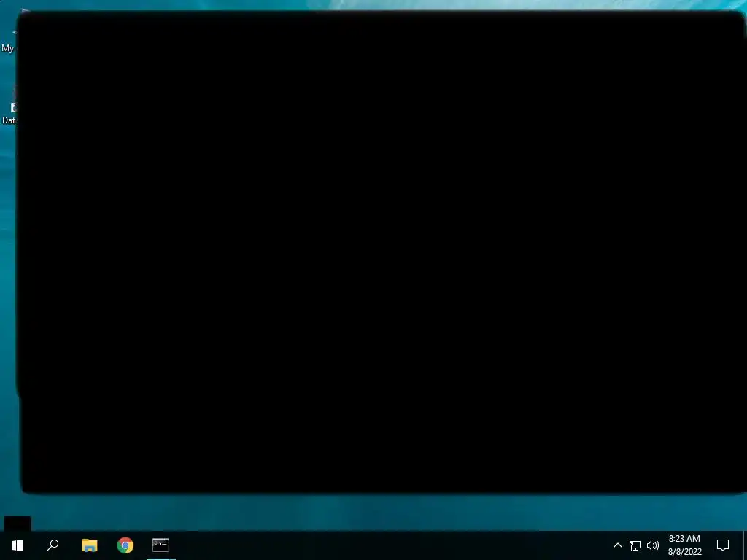Open Google Chrome from the taskbar

coord(125,545)
